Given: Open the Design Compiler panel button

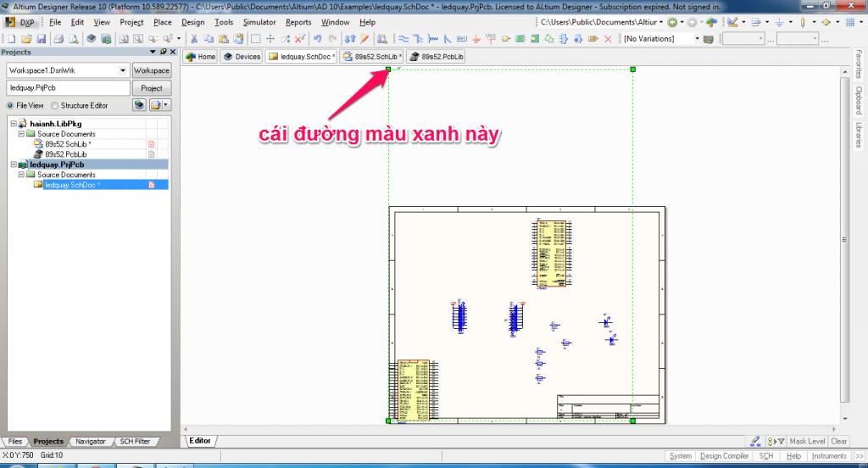Looking at the screenshot, I should click(x=724, y=456).
